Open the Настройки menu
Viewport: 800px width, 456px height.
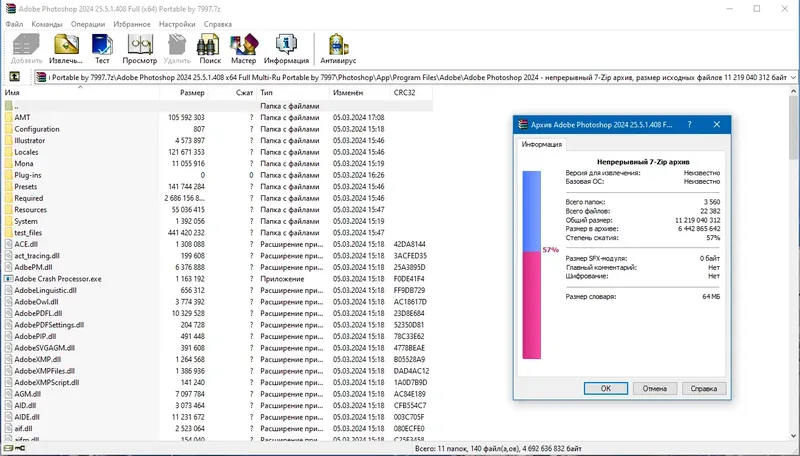177,24
